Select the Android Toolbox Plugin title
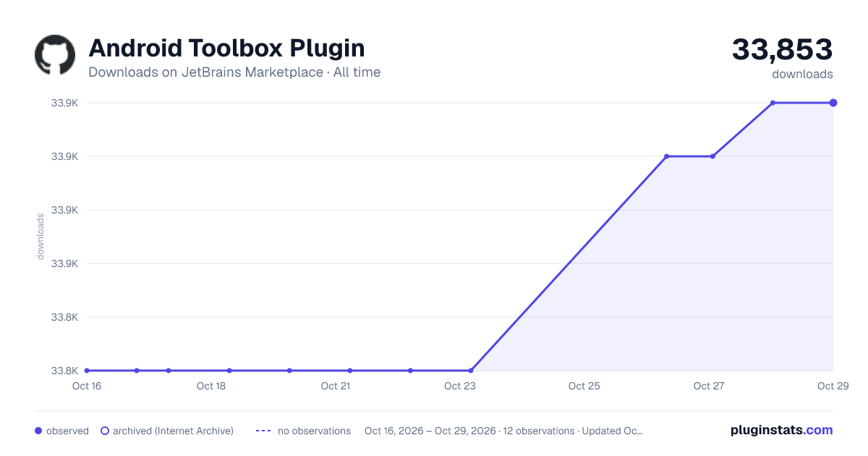The width and height of the screenshot is (868, 456). point(226,48)
